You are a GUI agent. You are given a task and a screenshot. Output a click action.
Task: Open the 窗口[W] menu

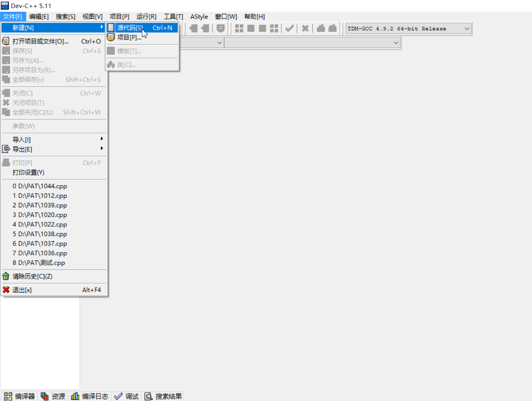(226, 17)
